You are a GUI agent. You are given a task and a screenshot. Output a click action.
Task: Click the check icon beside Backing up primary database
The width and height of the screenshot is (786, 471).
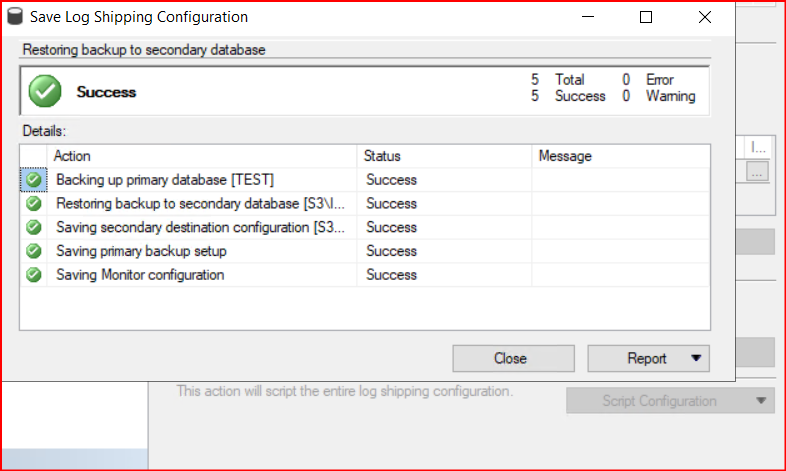pos(34,180)
